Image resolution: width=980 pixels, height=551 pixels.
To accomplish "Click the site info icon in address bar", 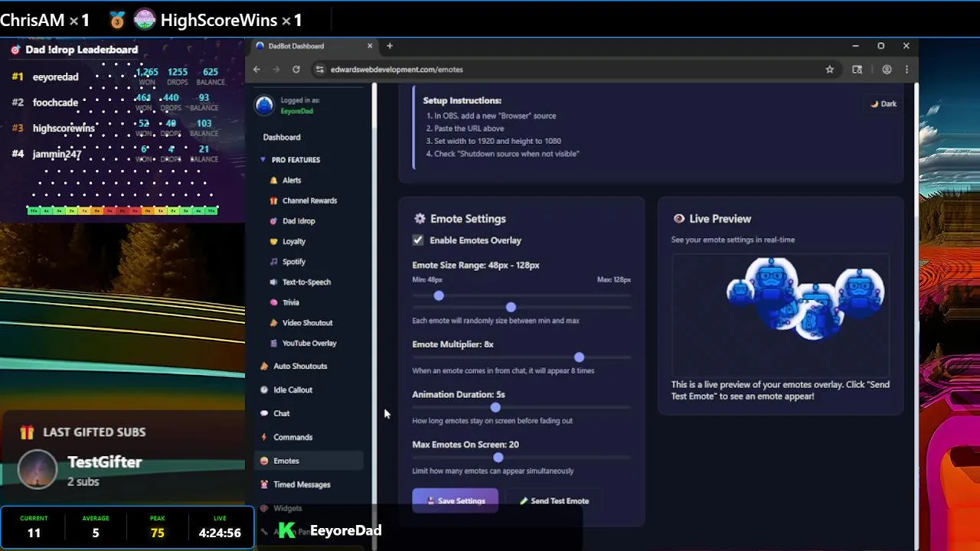I will [320, 69].
